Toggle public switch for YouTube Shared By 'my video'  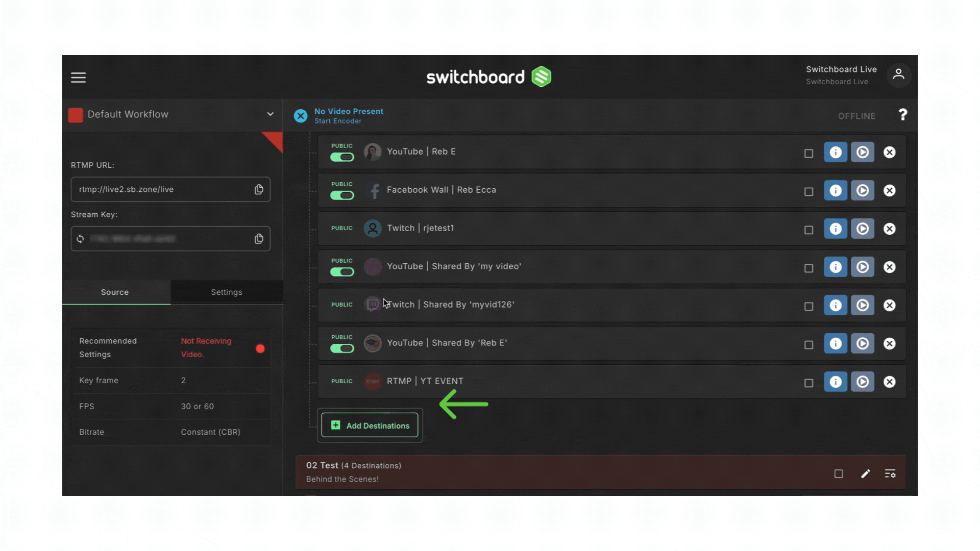(342, 272)
